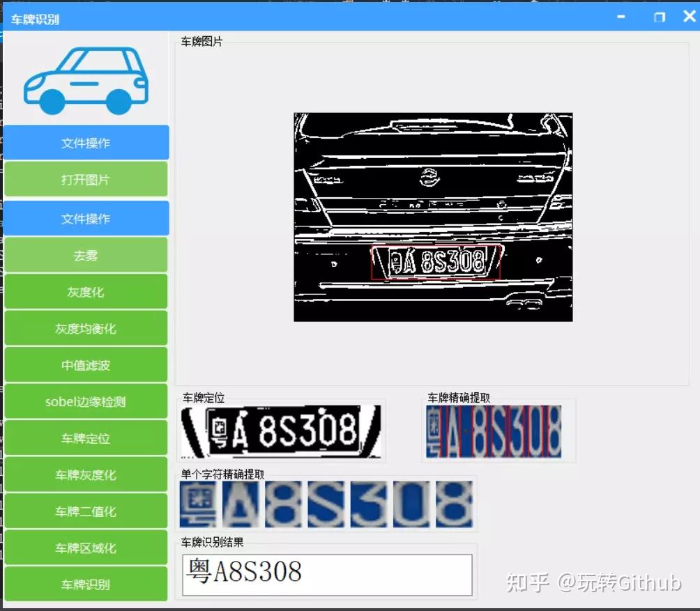Viewport: 700px width, 611px height.
Task: Click the 车牌精确提取 label
Action: 459,397
